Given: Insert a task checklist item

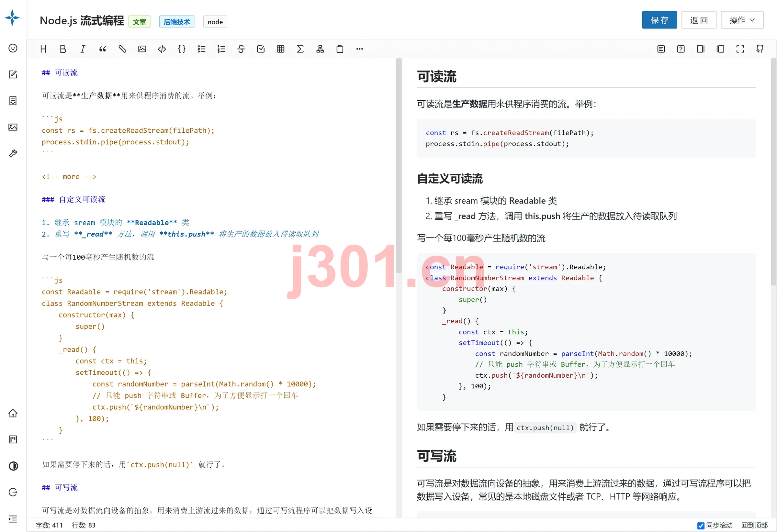Looking at the screenshot, I should tap(261, 49).
